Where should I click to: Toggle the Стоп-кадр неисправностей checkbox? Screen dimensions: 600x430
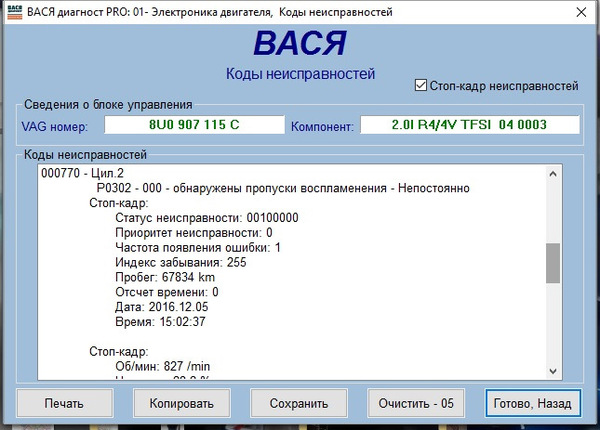(x=421, y=86)
